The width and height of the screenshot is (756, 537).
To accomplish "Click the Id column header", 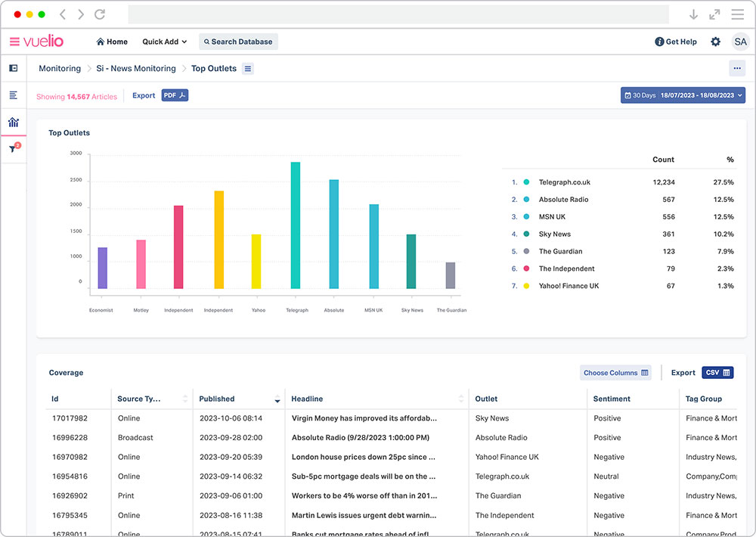I will click(x=55, y=399).
